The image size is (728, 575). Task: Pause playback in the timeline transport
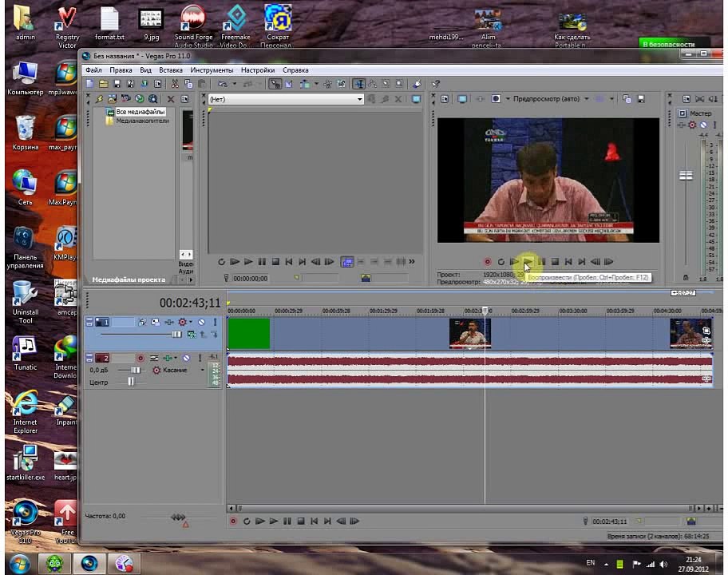287,521
